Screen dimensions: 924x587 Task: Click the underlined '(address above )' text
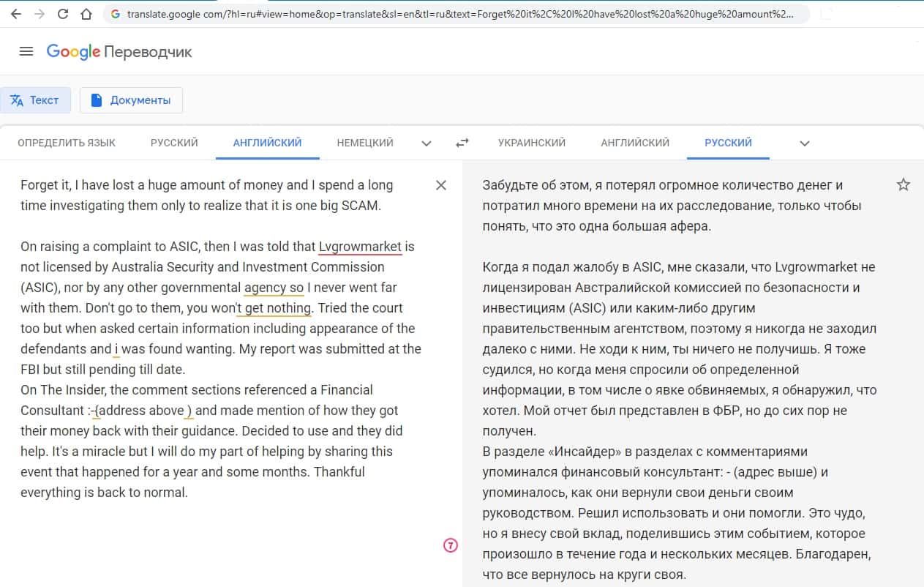coord(142,411)
